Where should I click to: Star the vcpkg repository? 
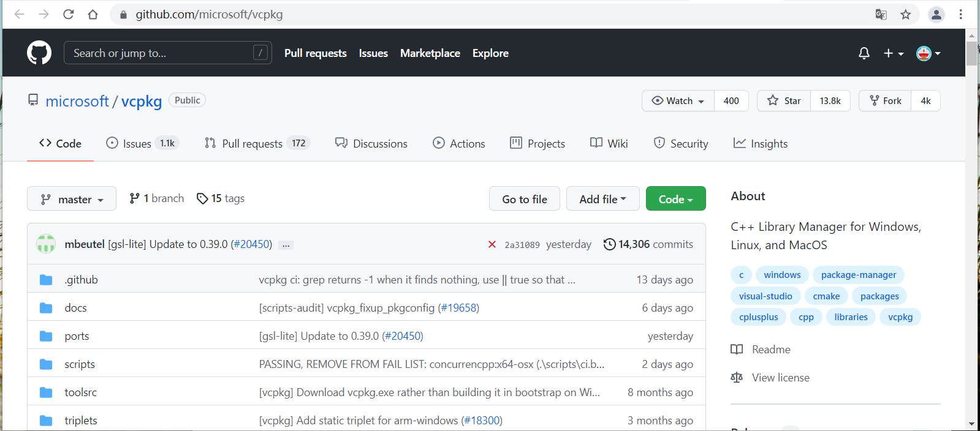[x=784, y=101]
